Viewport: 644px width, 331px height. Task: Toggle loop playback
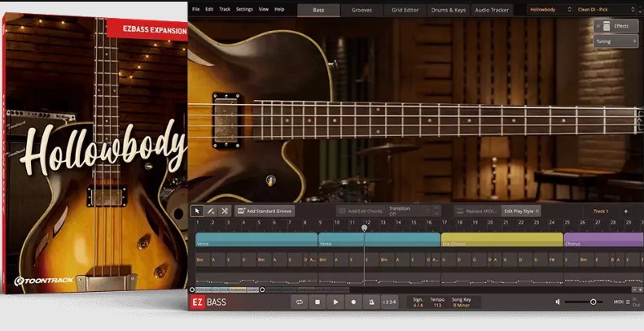tap(299, 303)
